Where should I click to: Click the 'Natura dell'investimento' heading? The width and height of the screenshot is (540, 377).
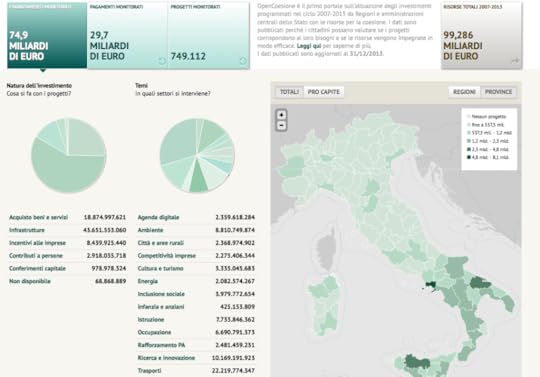[39, 85]
